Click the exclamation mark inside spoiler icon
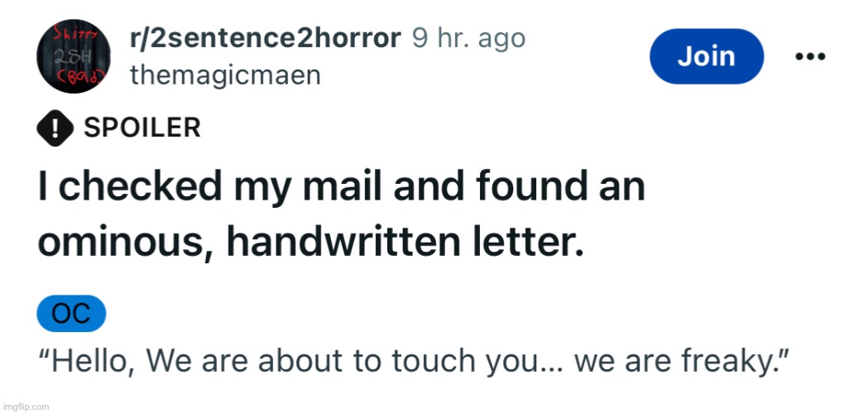 click(x=55, y=128)
